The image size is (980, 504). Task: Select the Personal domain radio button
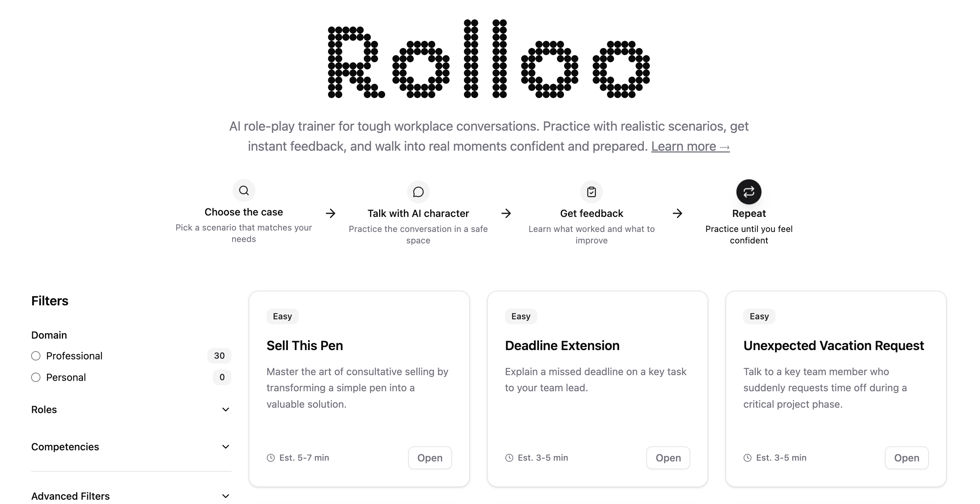36,377
